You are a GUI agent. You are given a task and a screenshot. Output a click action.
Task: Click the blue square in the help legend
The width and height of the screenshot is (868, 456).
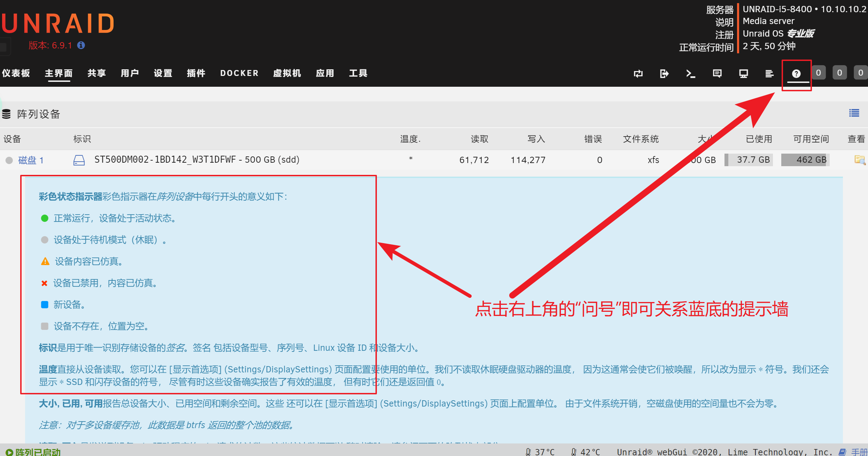tap(45, 304)
